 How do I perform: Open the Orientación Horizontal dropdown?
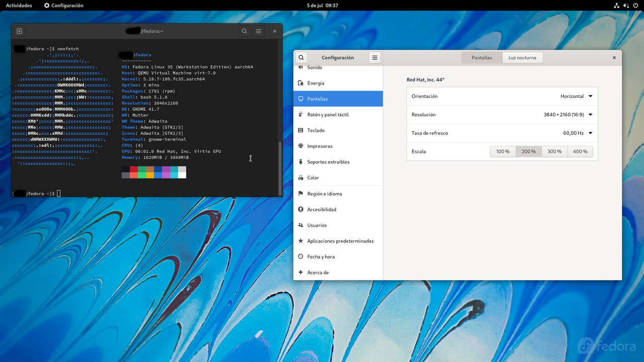click(577, 96)
